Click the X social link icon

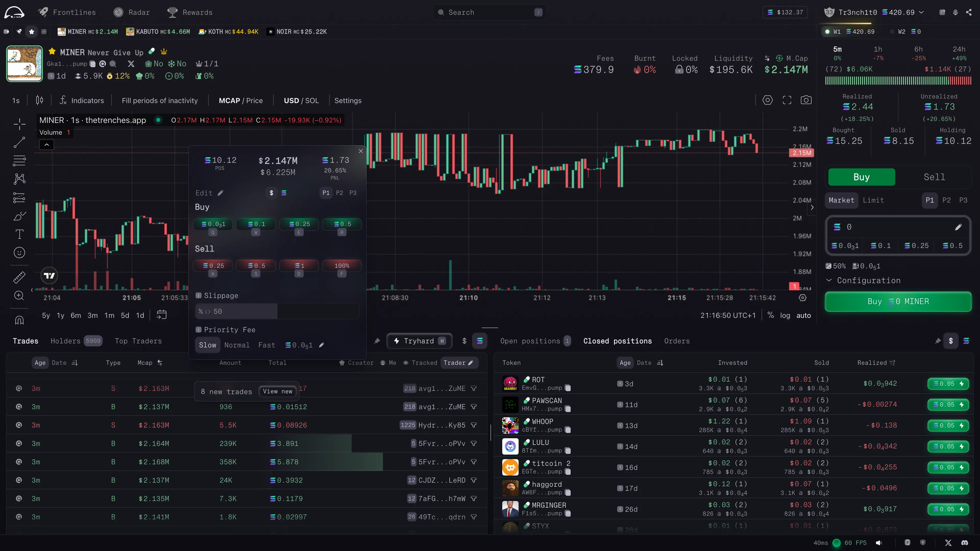point(131,64)
